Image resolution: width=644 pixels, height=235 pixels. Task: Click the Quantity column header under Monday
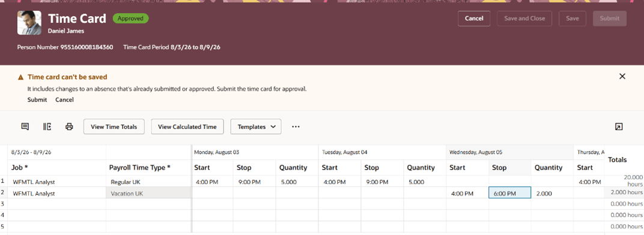click(x=297, y=168)
